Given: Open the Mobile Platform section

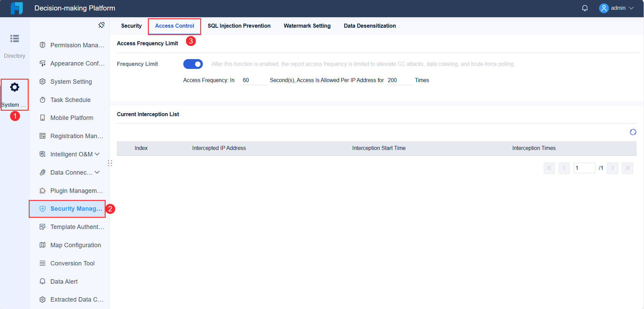Looking at the screenshot, I should [72, 118].
